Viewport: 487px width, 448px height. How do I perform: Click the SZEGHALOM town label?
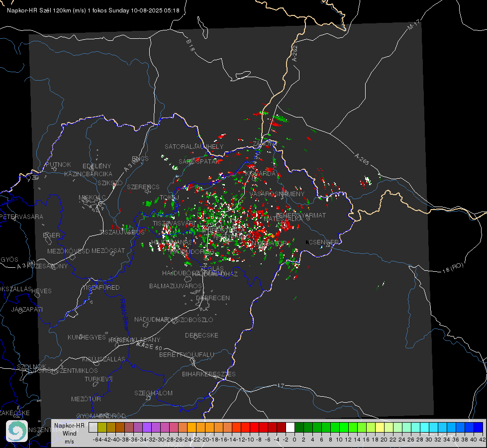click(x=153, y=393)
